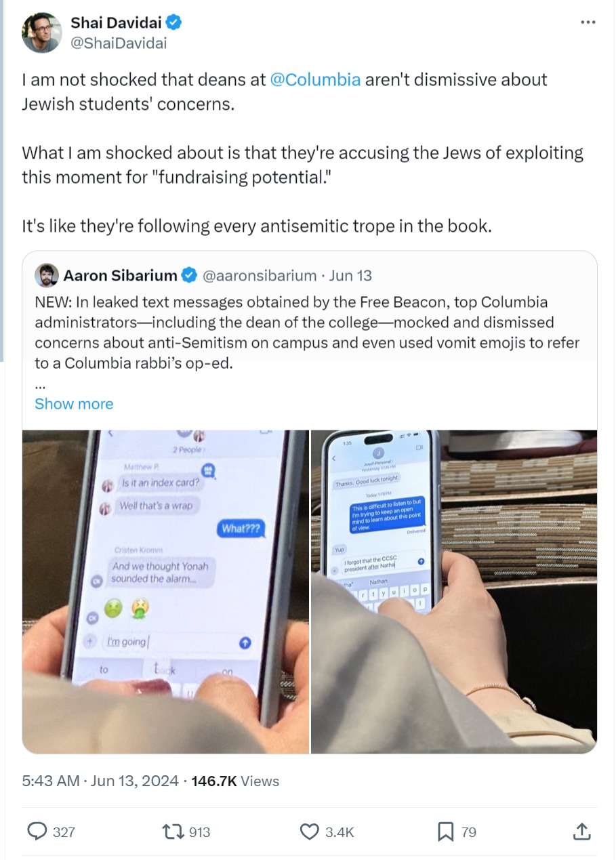Click the reply speech bubble icon
The height and width of the screenshot is (860, 616).
point(37,832)
